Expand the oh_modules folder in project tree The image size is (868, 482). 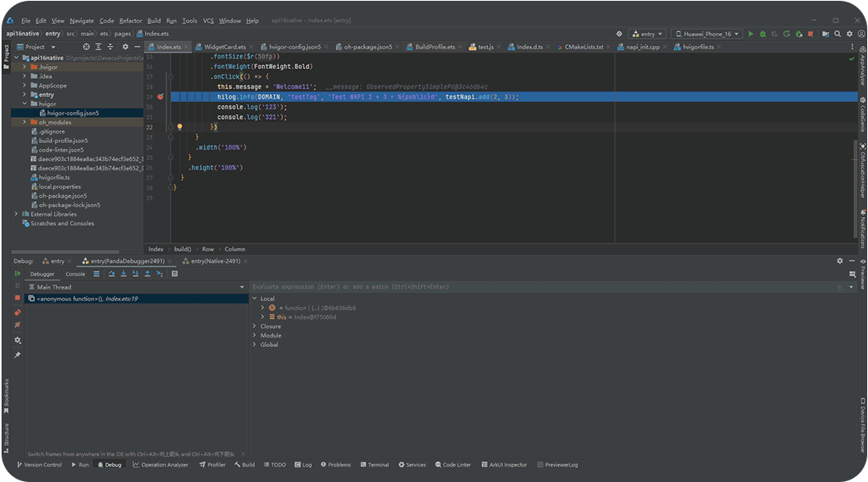click(x=25, y=122)
